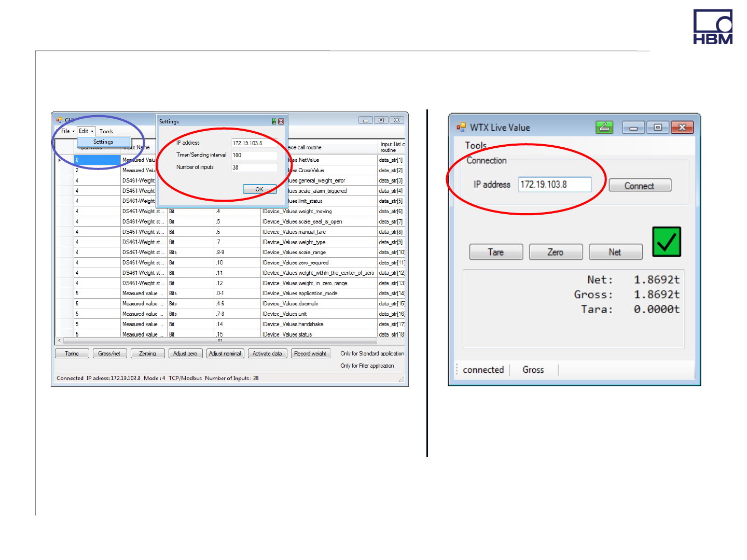Image resolution: width=747 pixels, height=560 pixels.
Task: Click OK in the Settings dialog
Action: 259,189
